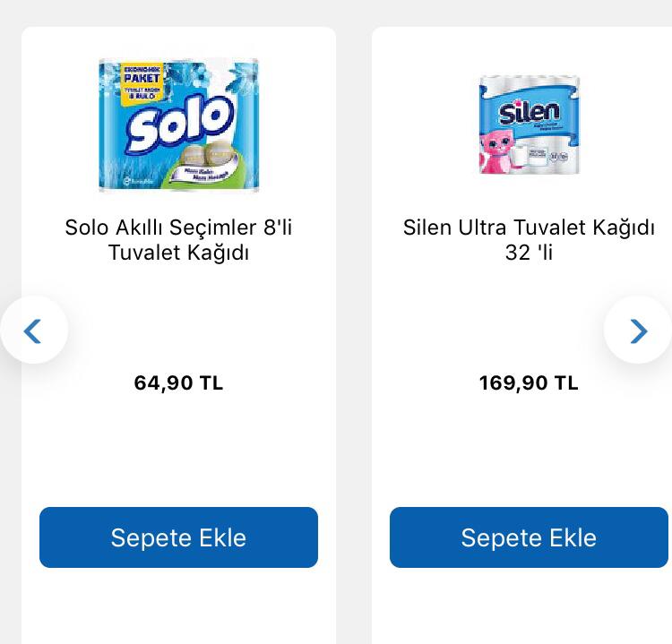Click the "32 'li" text under Silen

click(x=529, y=253)
